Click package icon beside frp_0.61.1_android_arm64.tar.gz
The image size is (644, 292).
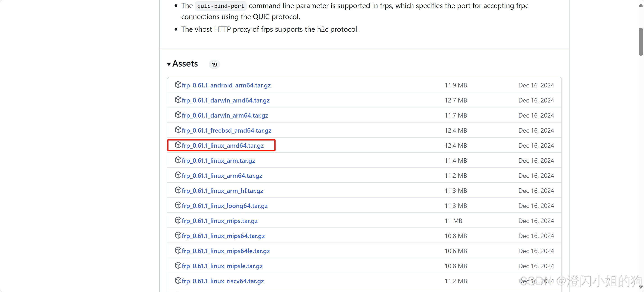(178, 85)
